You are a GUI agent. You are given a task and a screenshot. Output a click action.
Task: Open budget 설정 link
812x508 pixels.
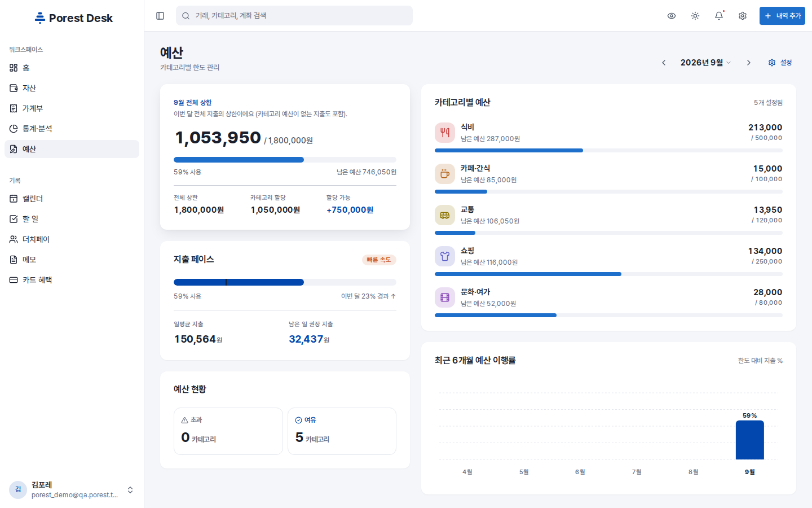coord(780,63)
